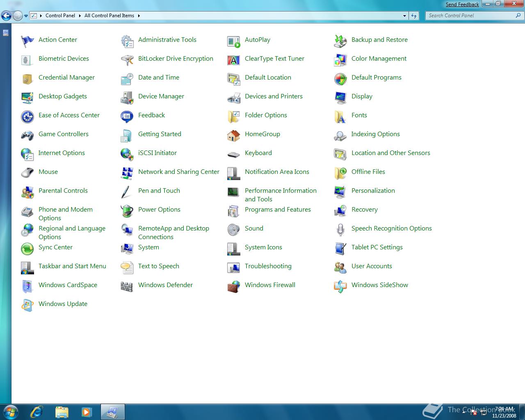Open the Color Management icon
Viewport: 525px width, 420px height.
[340, 60]
